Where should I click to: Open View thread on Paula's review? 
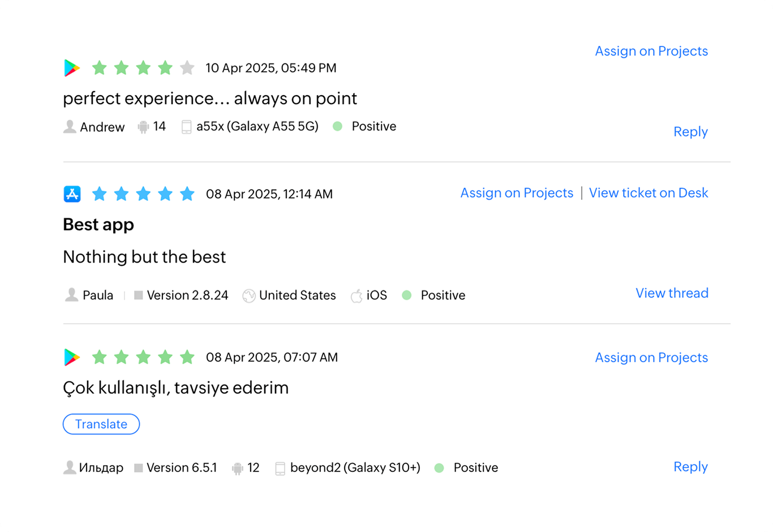pyautogui.click(x=672, y=293)
